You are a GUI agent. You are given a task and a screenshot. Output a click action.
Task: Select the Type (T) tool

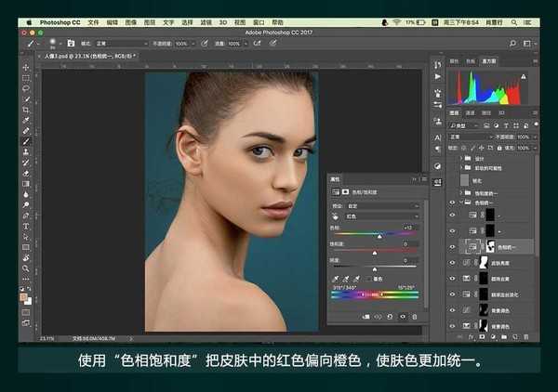[x=26, y=226]
